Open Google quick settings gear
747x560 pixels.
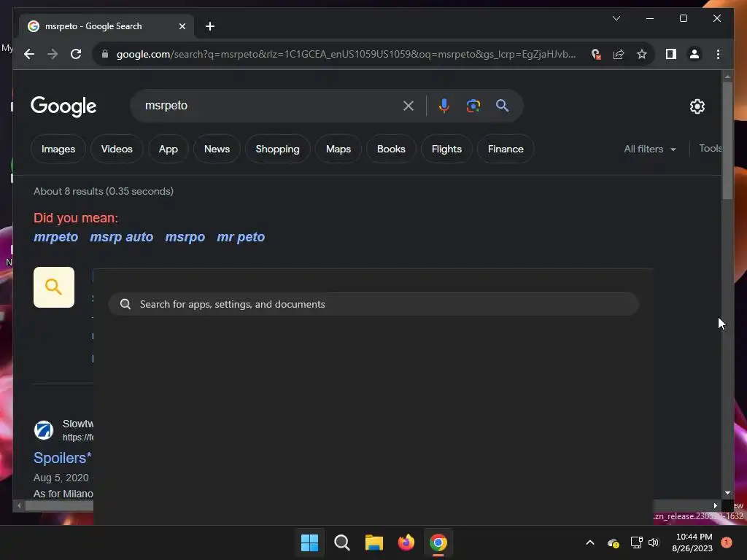coord(697,106)
